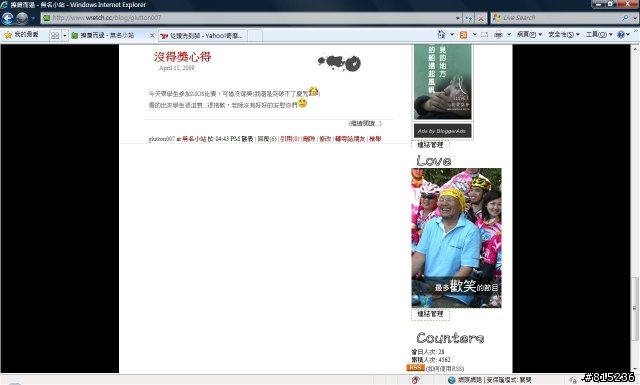Click 連結管理 button above Counters section

point(430,314)
